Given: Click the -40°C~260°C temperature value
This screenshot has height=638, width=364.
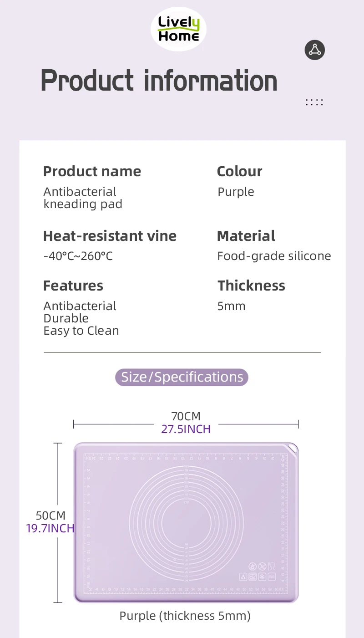Looking at the screenshot, I should [78, 256].
